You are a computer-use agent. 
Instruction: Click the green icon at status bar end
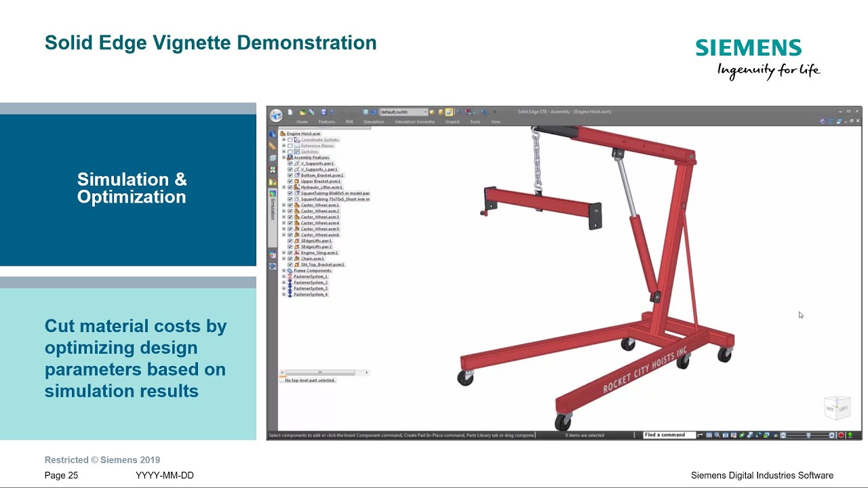tap(850, 435)
